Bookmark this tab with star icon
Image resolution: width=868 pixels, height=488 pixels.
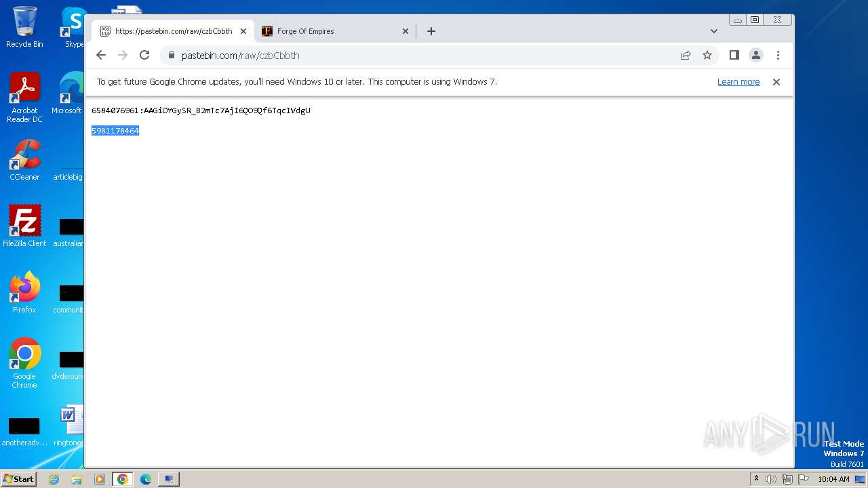[707, 56]
